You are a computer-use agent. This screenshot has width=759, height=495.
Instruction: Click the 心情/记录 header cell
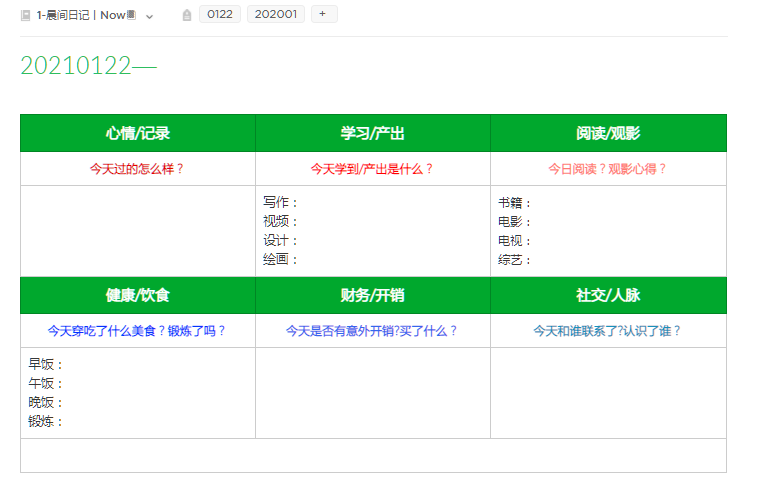138,133
